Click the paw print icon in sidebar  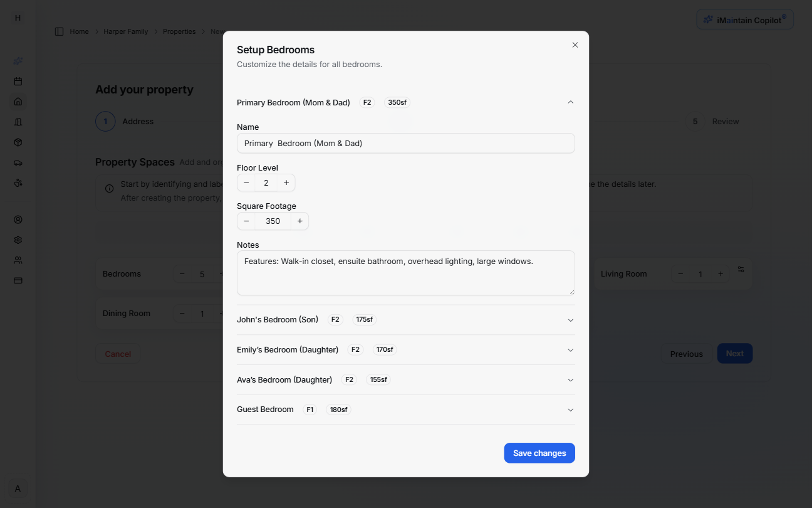(x=18, y=183)
